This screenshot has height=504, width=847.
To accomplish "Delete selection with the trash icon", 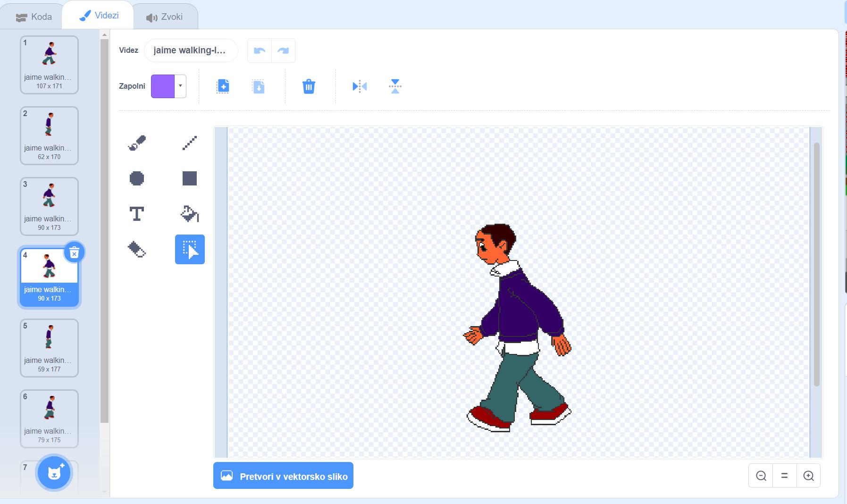I will (309, 86).
